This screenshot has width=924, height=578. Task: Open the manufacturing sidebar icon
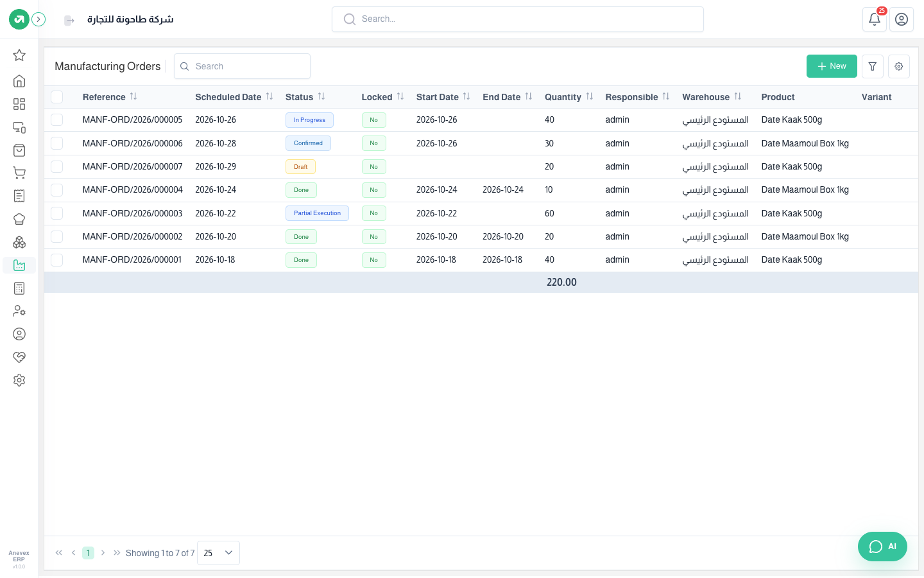[19, 265]
